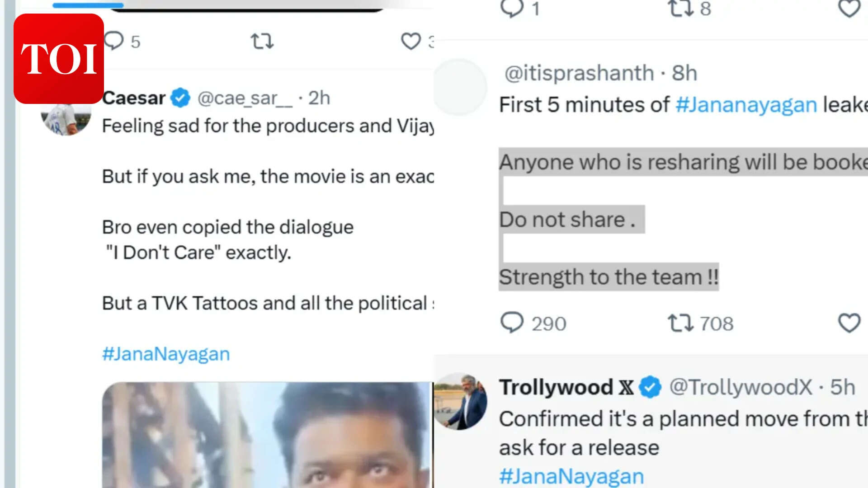Click the heart icon beside the 708 retweets
868x488 pixels.
849,323
